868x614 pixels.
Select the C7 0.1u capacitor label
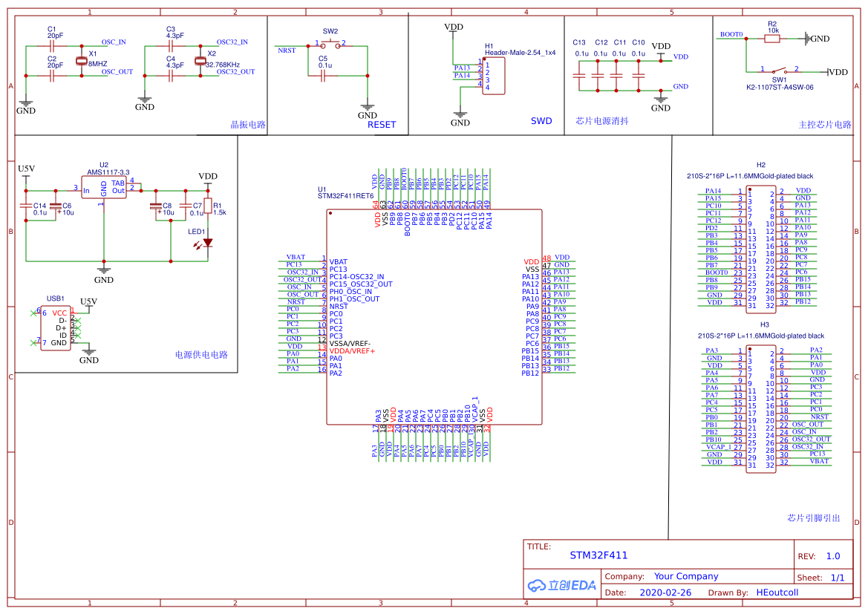pyautogui.click(x=197, y=209)
